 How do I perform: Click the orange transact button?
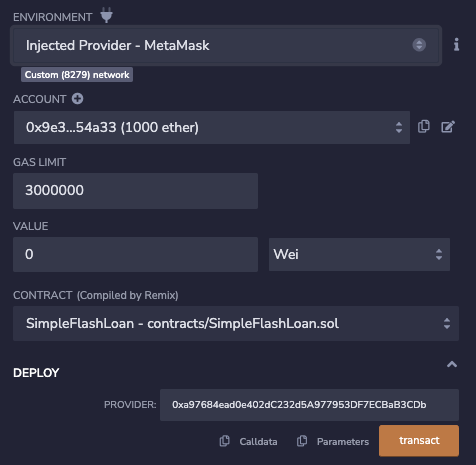coord(419,440)
